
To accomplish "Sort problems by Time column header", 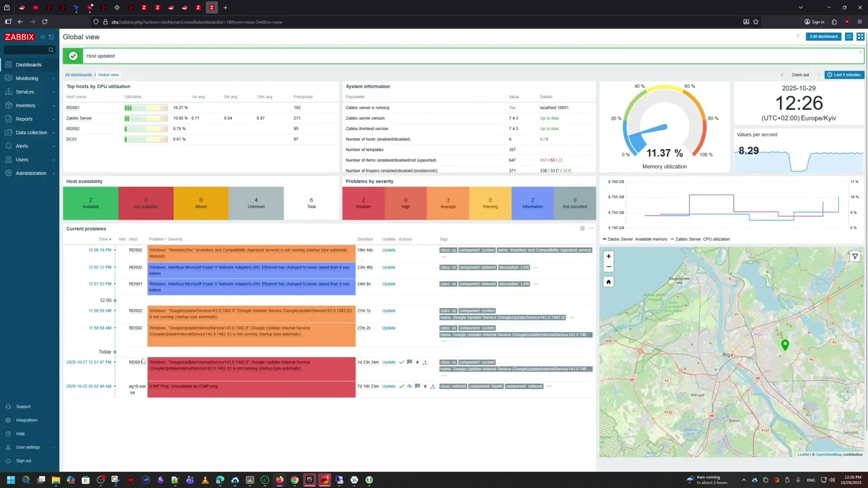I will [104, 239].
